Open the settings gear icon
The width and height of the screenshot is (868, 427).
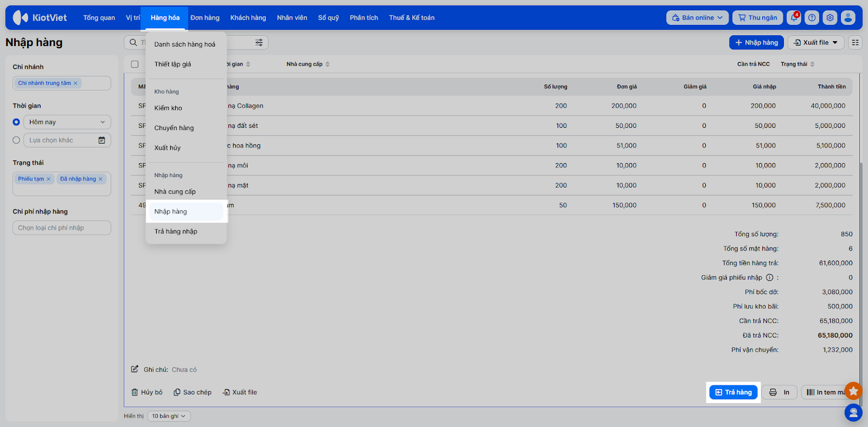pyautogui.click(x=830, y=17)
